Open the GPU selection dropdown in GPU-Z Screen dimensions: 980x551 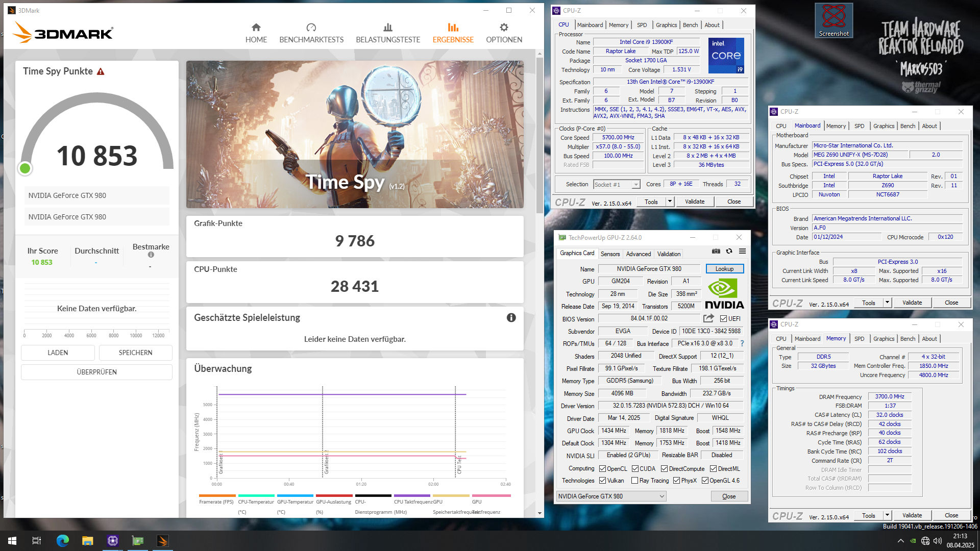pyautogui.click(x=611, y=496)
